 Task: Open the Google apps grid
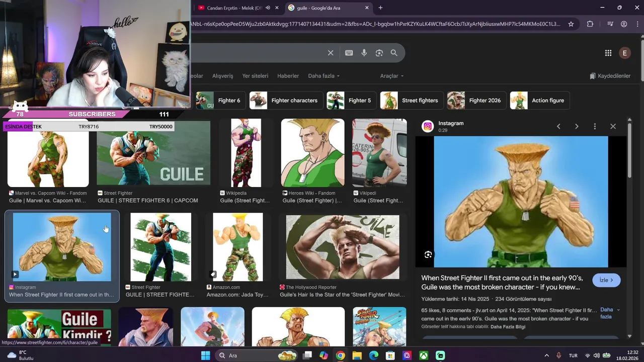[x=608, y=53]
